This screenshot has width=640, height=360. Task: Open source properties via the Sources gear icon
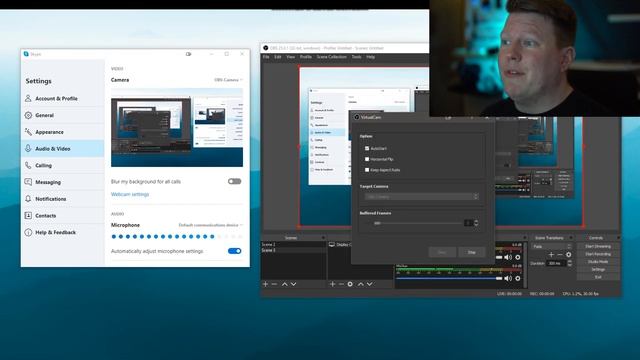(350, 284)
